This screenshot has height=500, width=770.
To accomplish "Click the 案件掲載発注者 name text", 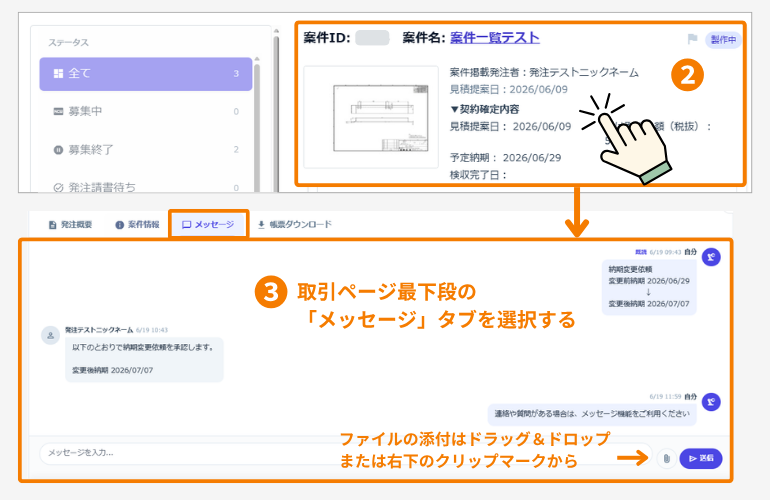I will coord(544,73).
